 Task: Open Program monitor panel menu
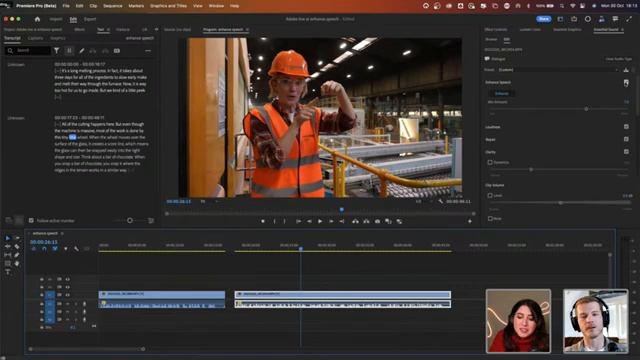click(247, 30)
